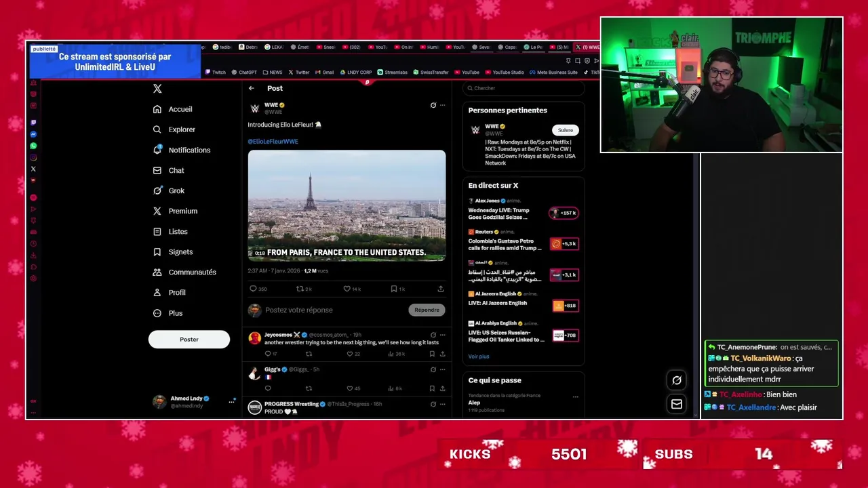Image resolution: width=868 pixels, height=488 pixels.
Task: Open the Streamlabs bookmark
Action: click(393, 73)
